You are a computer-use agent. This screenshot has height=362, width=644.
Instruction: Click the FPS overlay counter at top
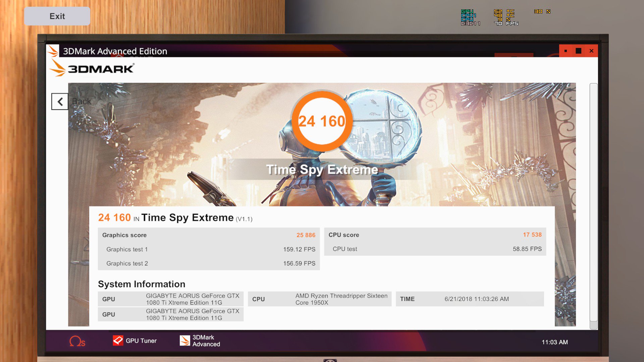coord(506,23)
